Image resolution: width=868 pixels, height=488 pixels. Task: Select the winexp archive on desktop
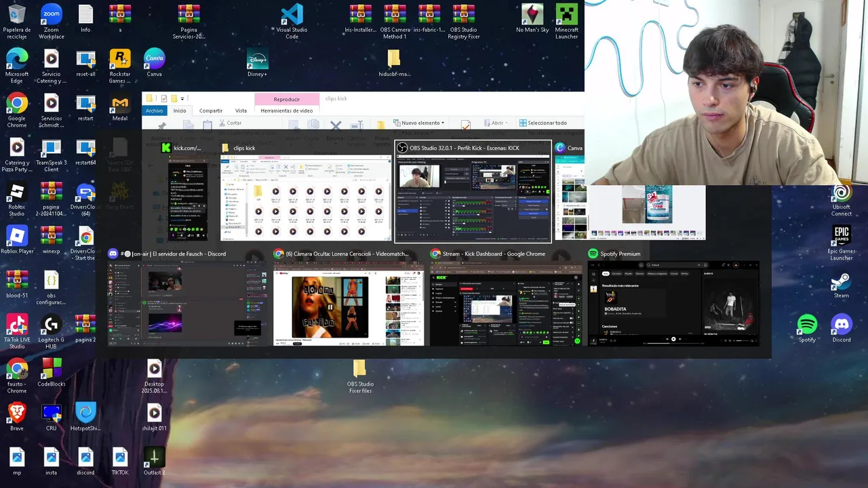click(52, 239)
